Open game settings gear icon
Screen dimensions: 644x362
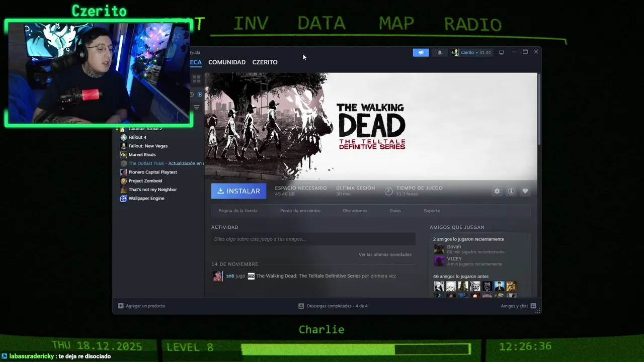point(497,191)
